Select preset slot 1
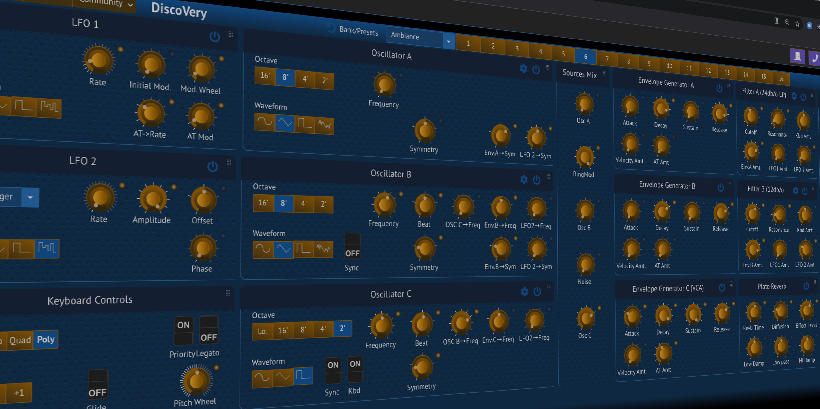This screenshot has height=409, width=820. coord(468,44)
